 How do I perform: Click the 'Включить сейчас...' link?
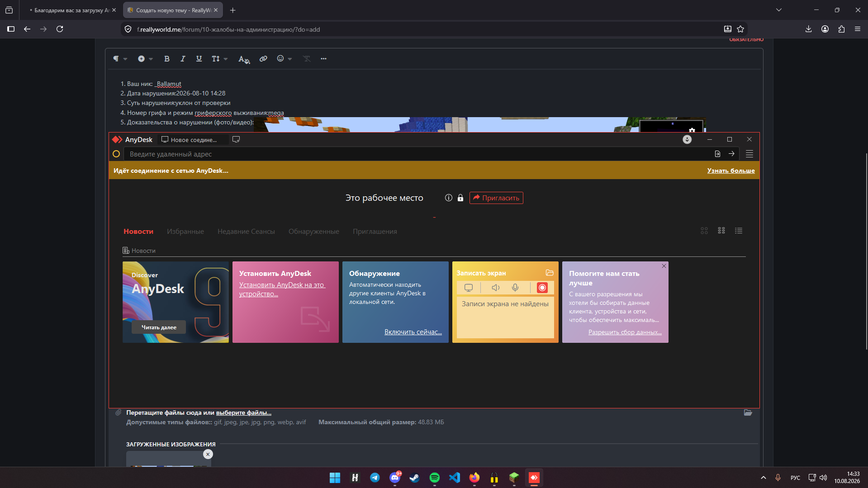point(413,332)
